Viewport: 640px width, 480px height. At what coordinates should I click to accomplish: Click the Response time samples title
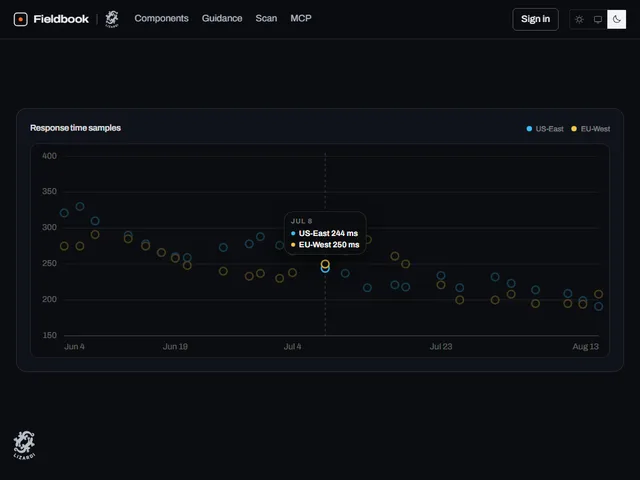[x=76, y=128]
